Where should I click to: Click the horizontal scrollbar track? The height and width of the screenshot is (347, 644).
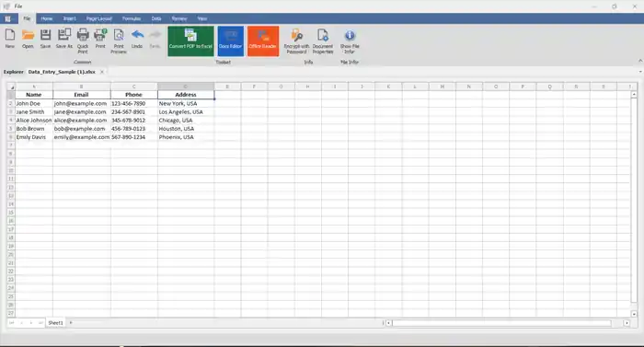coord(508,323)
